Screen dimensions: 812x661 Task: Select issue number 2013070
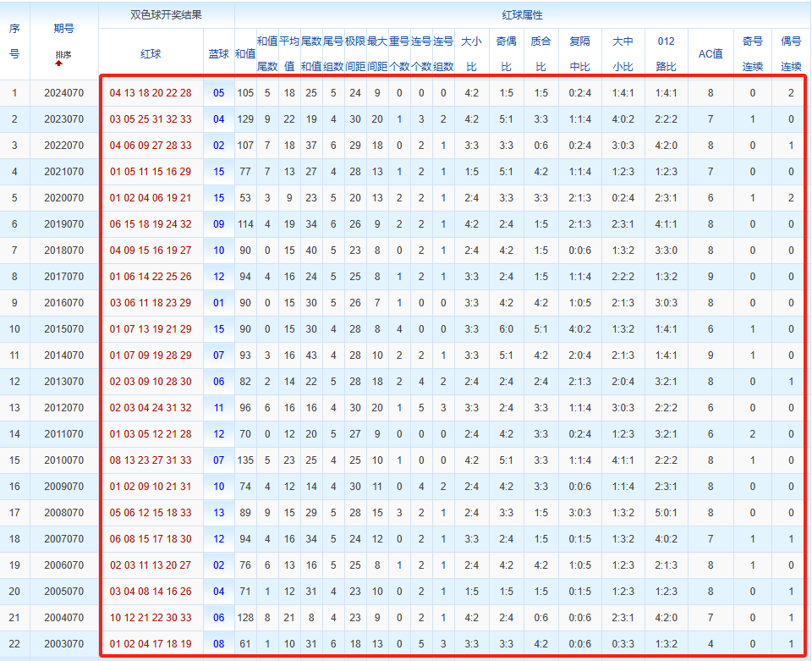[x=63, y=382]
